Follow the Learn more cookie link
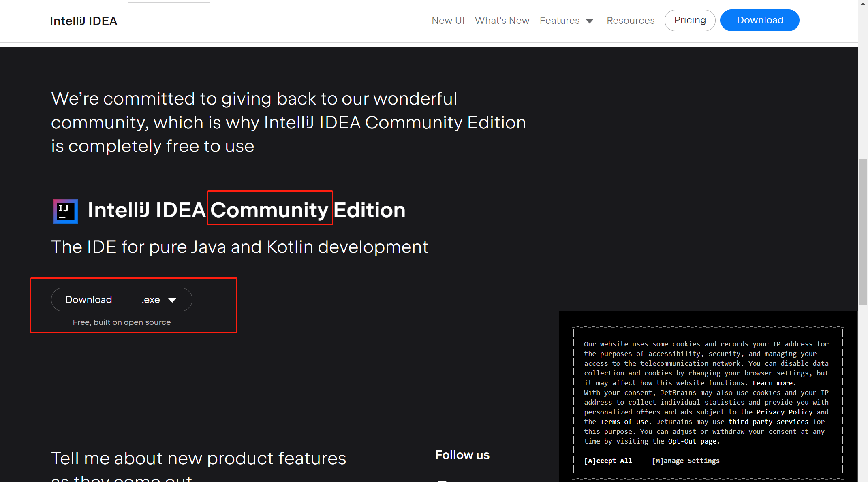 pyautogui.click(x=774, y=383)
